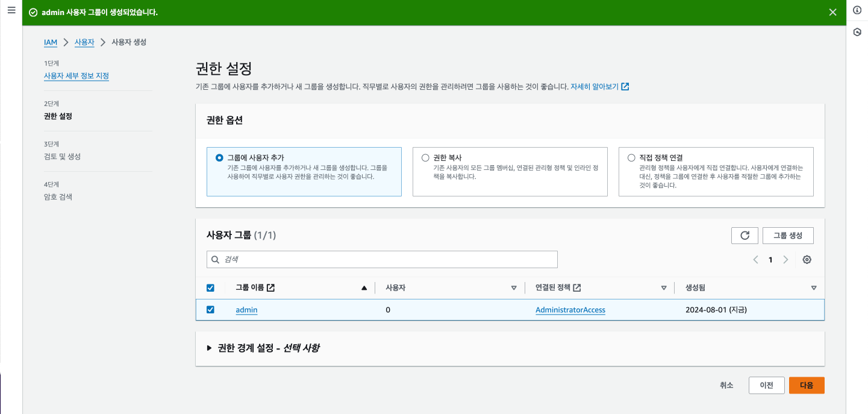Screen dimensions: 868x414
Task: Click external link icon beside 자세히 알아보기
Action: [625, 87]
